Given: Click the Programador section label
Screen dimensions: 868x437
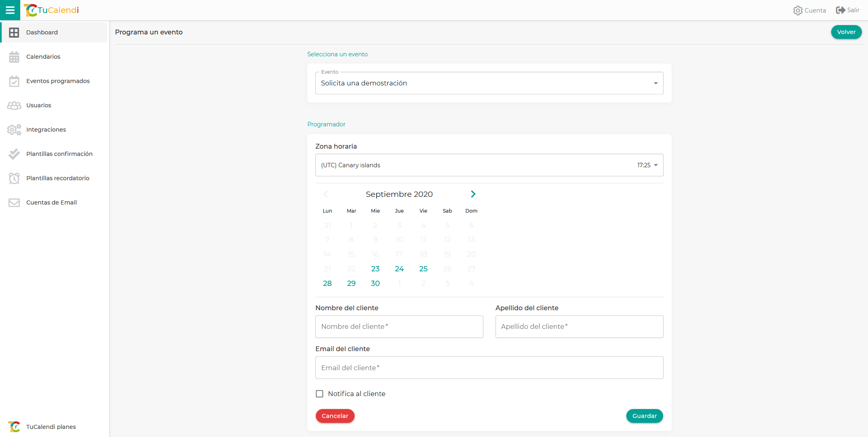Looking at the screenshot, I should point(326,124).
